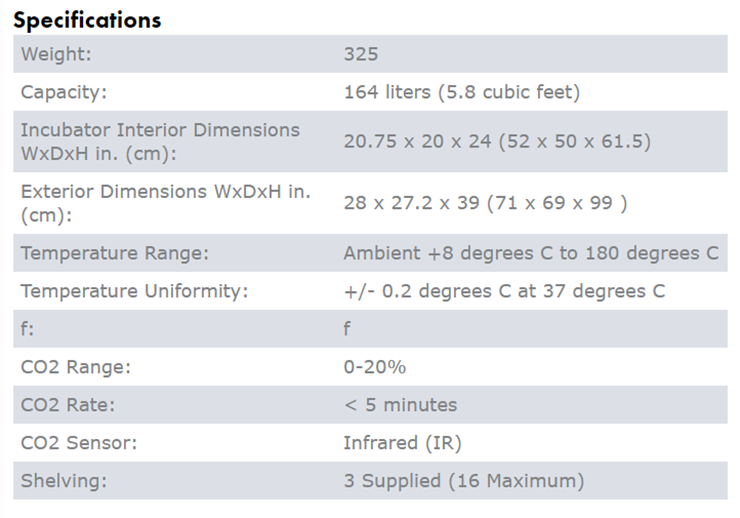740x518 pixels.
Task: Click the Capacity label
Action: (64, 92)
